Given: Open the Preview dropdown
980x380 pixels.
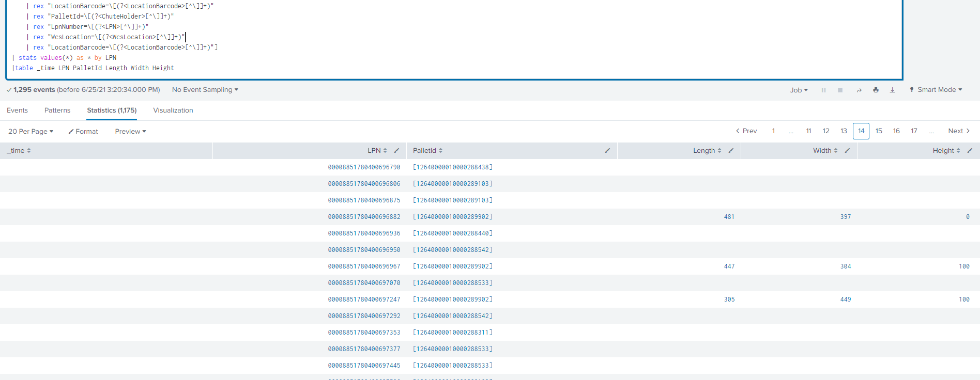Looking at the screenshot, I should [x=130, y=132].
